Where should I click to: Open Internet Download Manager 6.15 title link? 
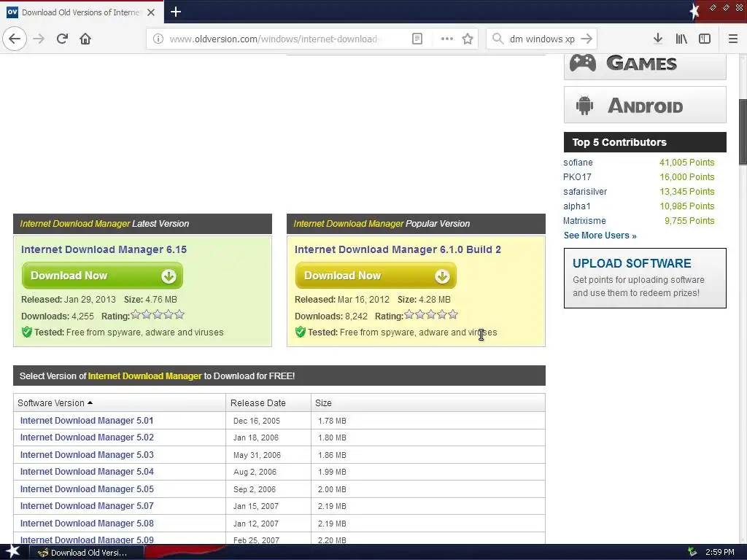104,249
